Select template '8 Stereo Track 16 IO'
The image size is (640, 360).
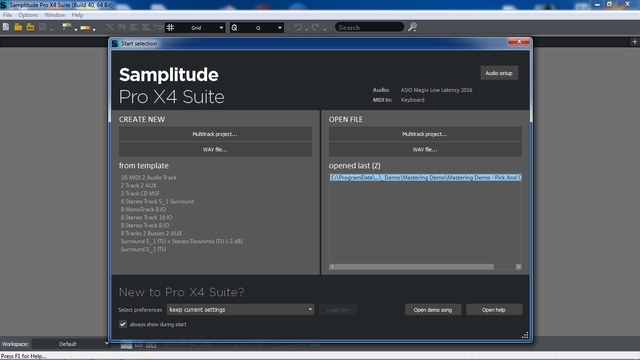[x=146, y=218]
